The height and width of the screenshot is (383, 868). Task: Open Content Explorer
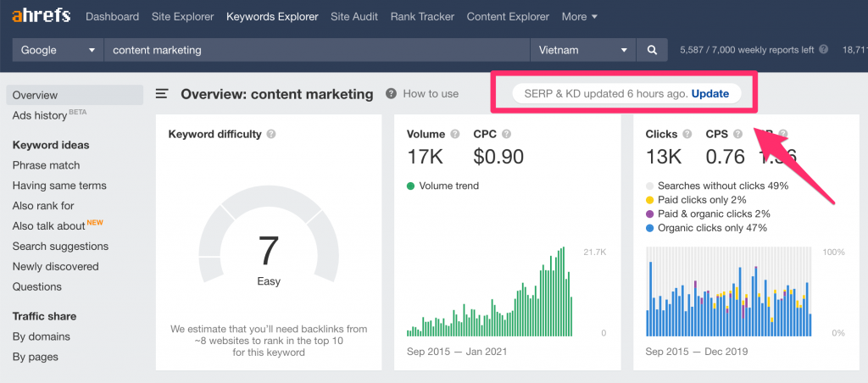coord(509,17)
